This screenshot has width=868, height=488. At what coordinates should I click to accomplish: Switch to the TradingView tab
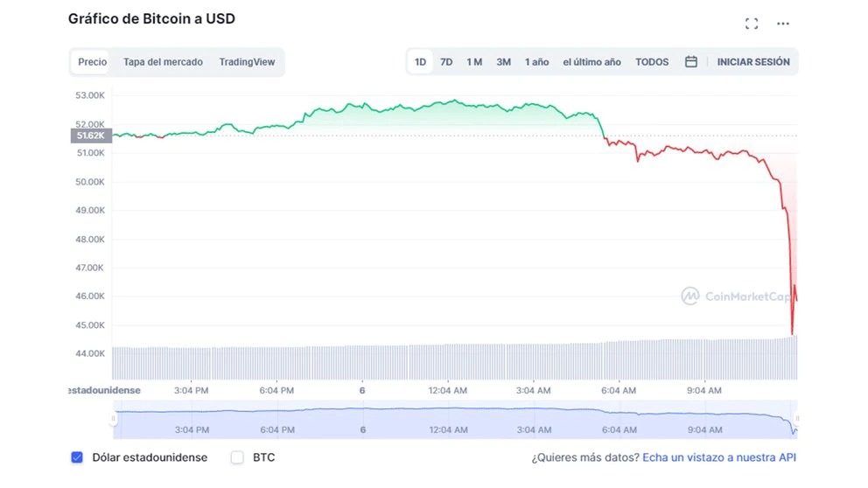click(247, 62)
